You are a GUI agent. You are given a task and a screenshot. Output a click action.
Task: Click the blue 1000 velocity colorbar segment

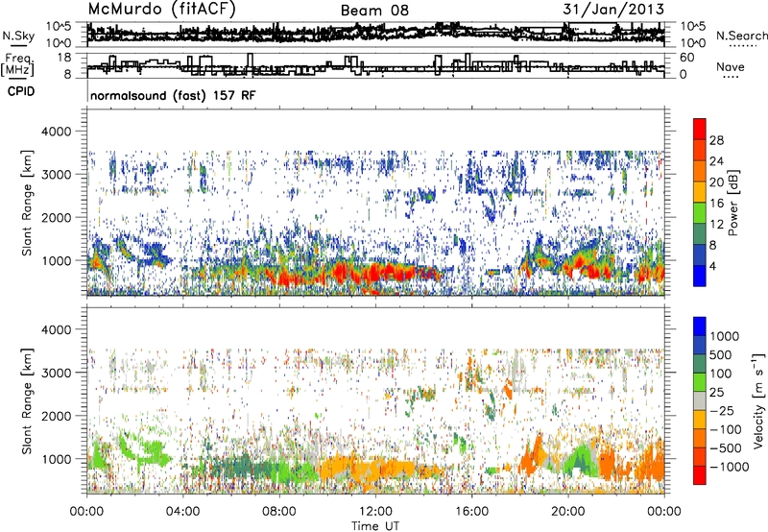click(x=700, y=326)
